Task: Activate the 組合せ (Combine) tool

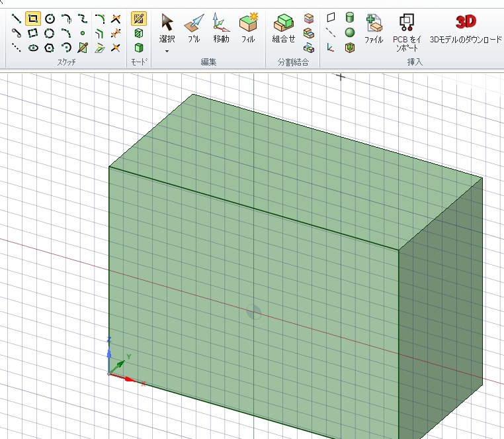Action: click(x=284, y=28)
